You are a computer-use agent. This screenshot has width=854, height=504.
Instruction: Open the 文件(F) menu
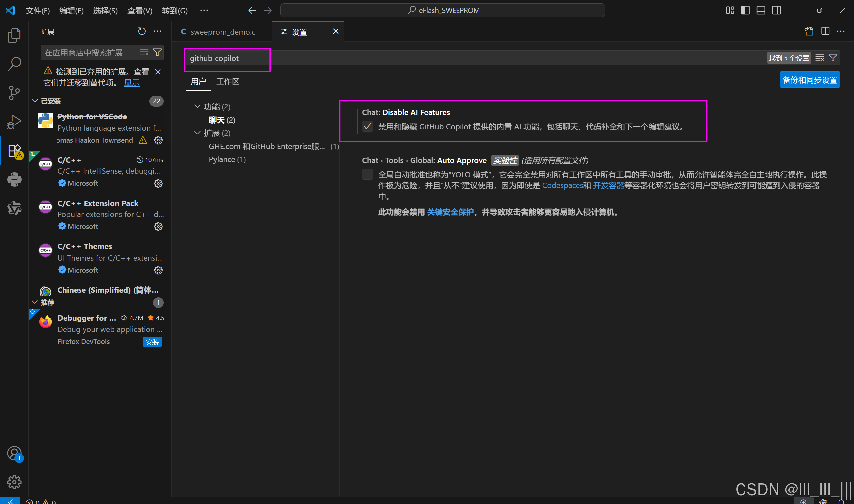(x=38, y=11)
